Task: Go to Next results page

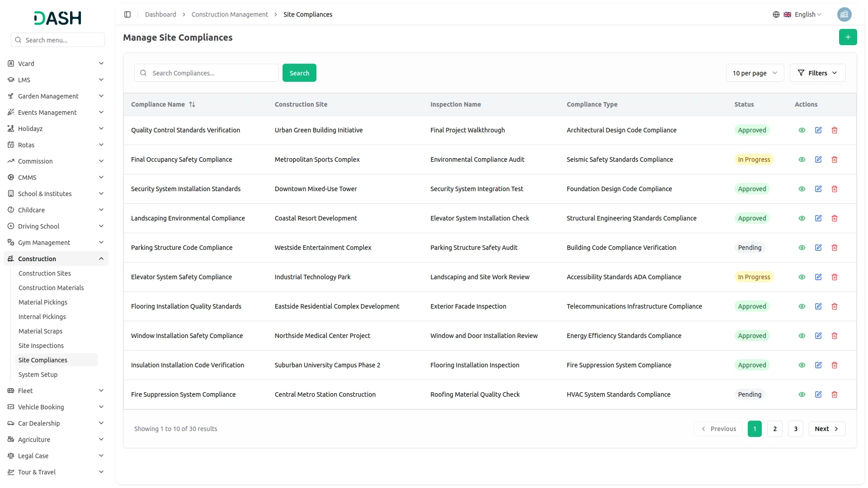Action: pyautogui.click(x=826, y=429)
